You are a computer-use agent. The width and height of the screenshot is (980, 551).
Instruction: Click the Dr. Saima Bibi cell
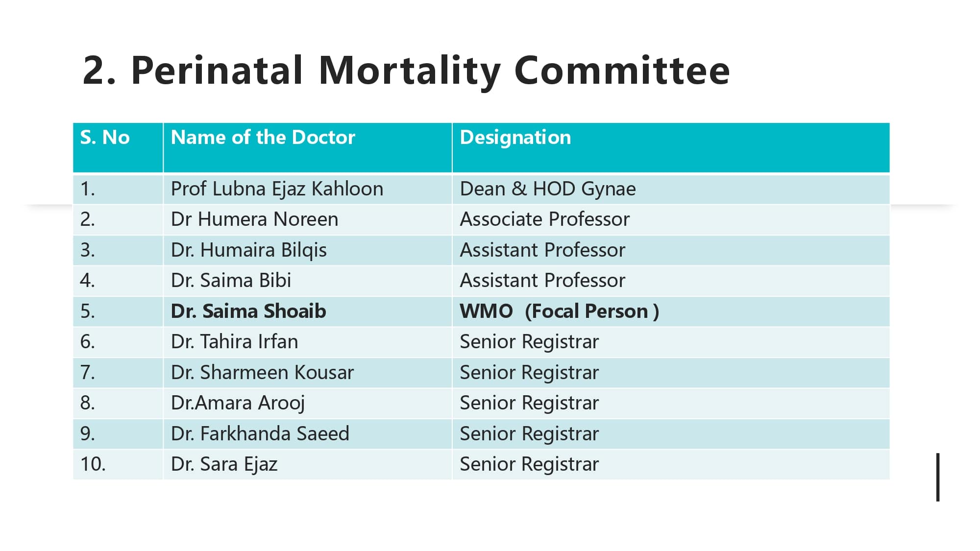tap(307, 281)
